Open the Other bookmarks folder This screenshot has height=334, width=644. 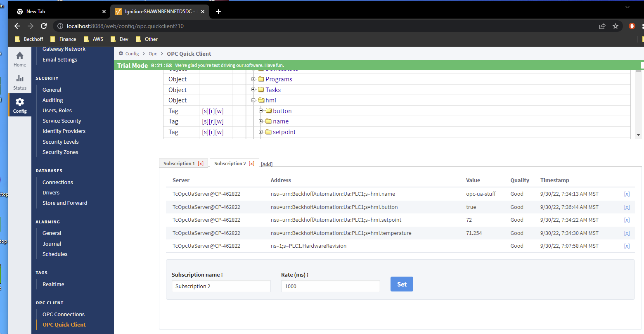147,39
